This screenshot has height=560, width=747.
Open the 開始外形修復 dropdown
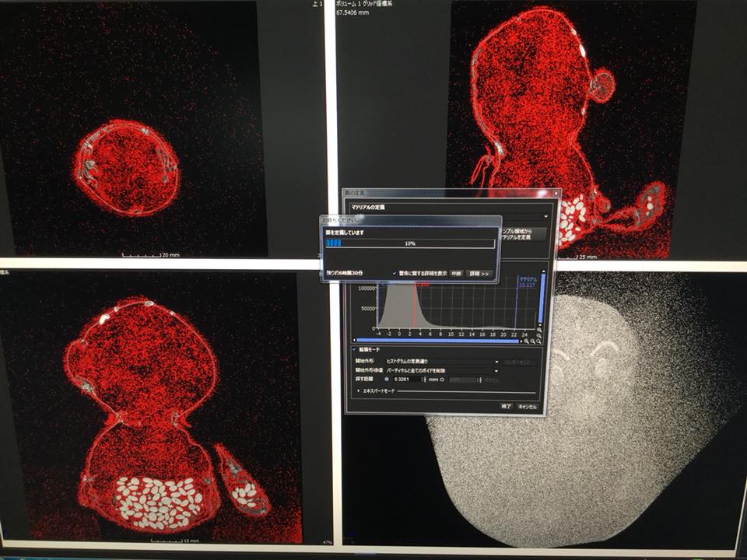click(496, 371)
